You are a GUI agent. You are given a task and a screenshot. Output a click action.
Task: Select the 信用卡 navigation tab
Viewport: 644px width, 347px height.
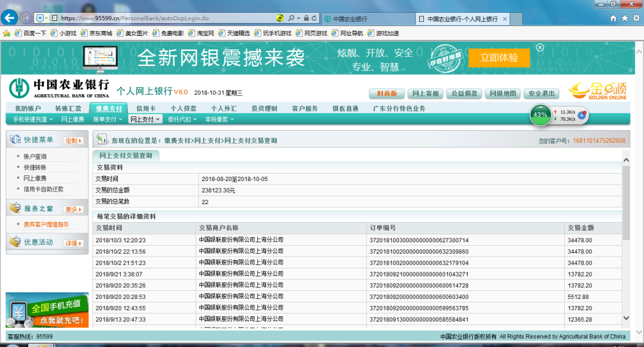[146, 109]
